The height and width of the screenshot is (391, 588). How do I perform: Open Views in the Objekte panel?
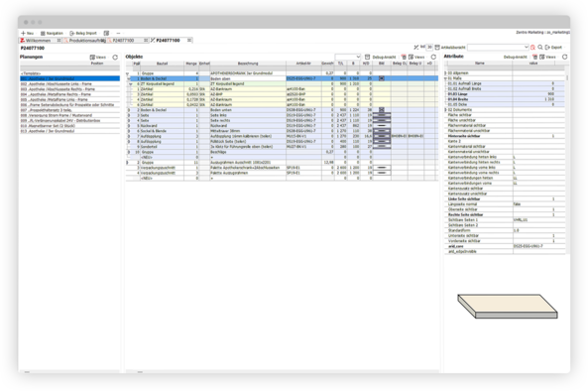click(x=416, y=57)
